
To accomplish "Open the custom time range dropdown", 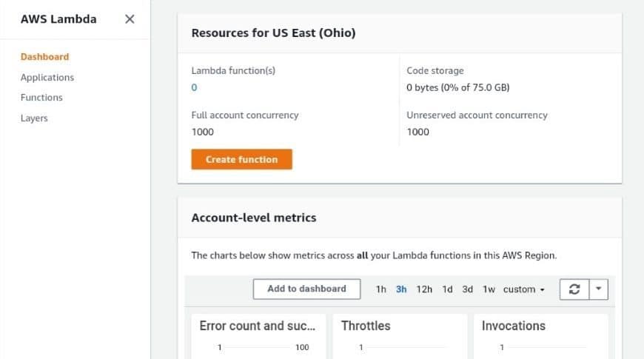I will (523, 289).
